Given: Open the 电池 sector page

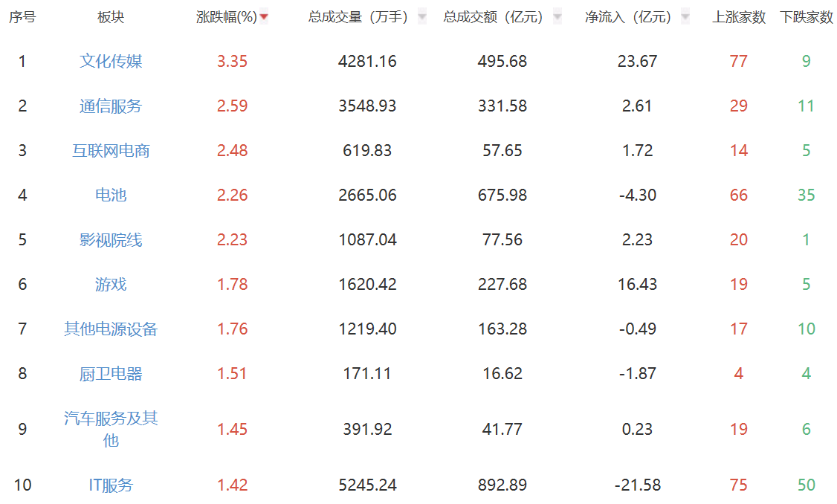Looking at the screenshot, I should [x=111, y=195].
